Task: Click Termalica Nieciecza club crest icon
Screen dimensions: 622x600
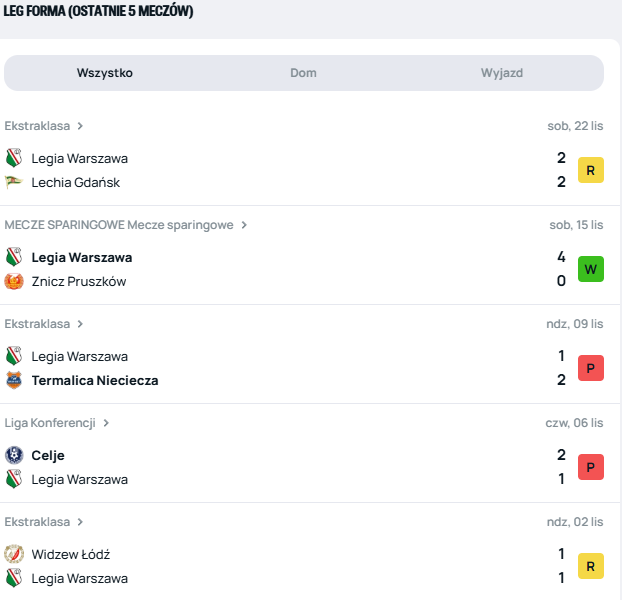Action: pyautogui.click(x=14, y=380)
